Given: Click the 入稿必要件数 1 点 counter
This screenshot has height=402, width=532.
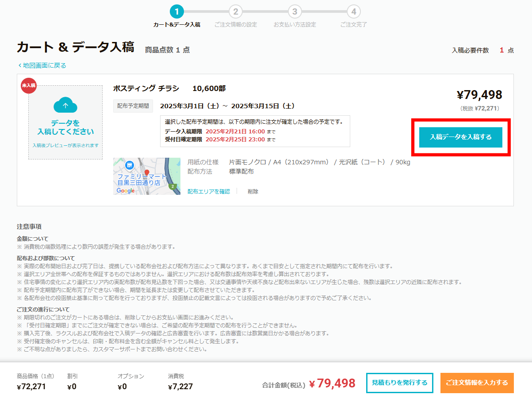Looking at the screenshot, I should [482, 50].
